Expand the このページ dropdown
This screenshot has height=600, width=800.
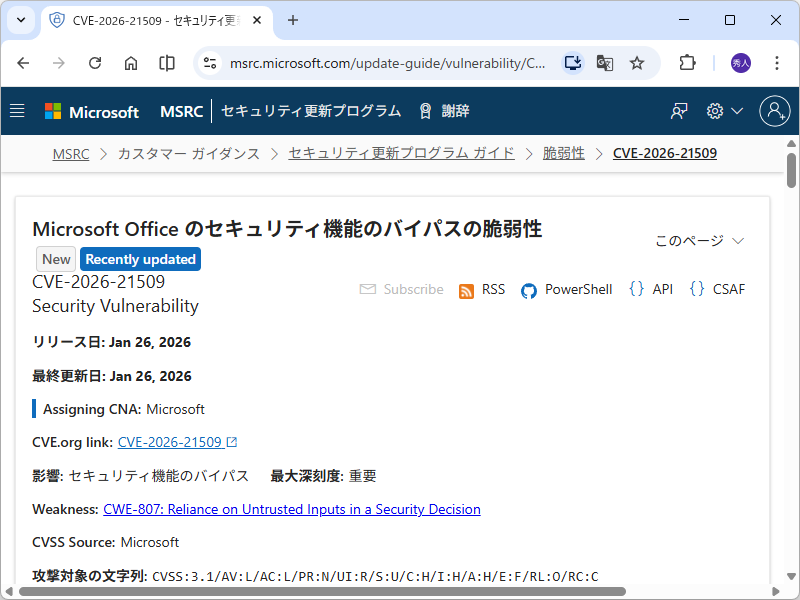[x=694, y=240]
